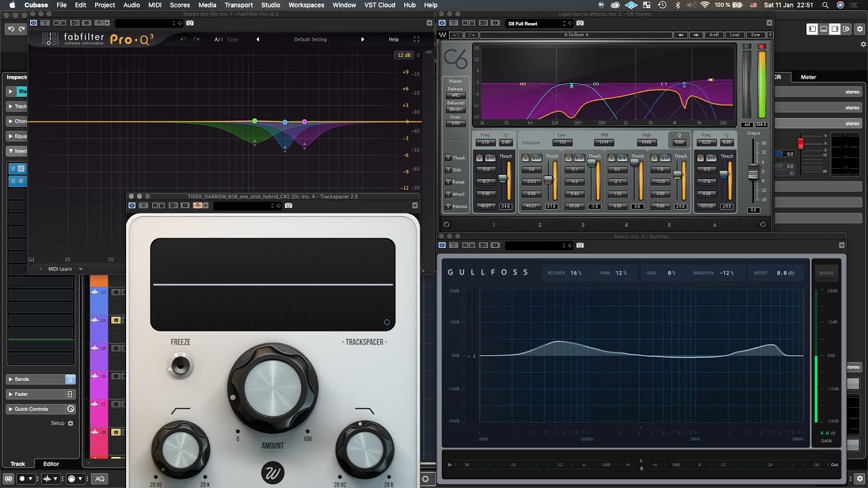Click the Trackspacer Freeze button
The width and height of the screenshot is (868, 488).
click(180, 365)
